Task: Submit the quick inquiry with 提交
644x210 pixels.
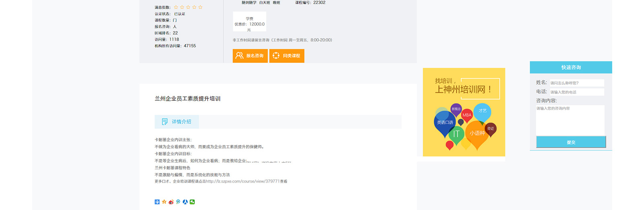Action: (571, 142)
